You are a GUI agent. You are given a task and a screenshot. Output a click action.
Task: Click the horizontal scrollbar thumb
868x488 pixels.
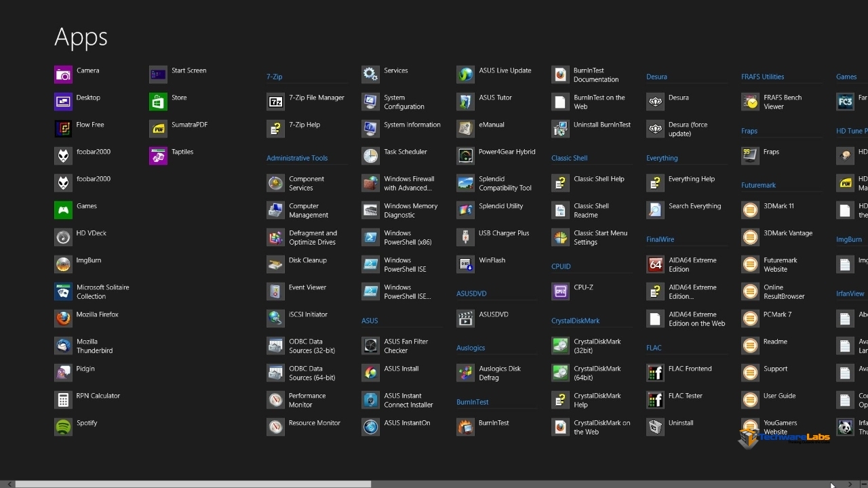193,484
